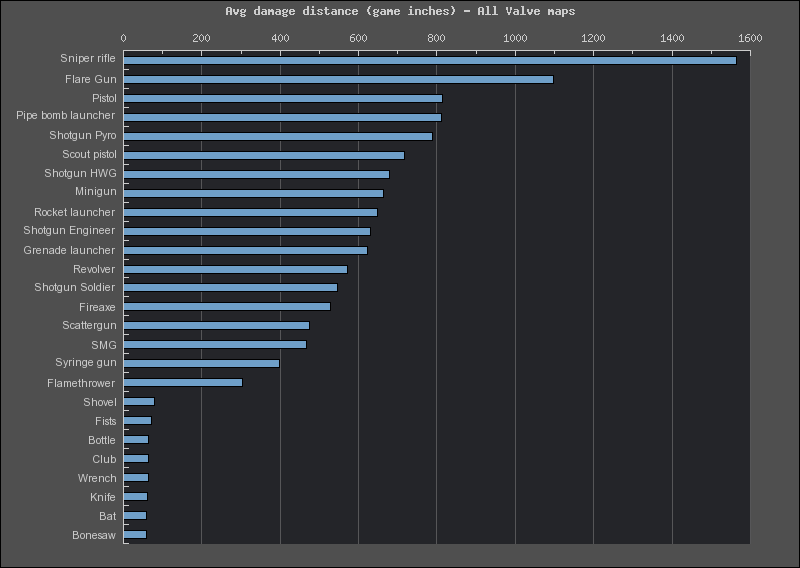Image resolution: width=800 pixels, height=568 pixels.
Task: Click the 'Rocket launcher' label
Action: [x=74, y=212]
